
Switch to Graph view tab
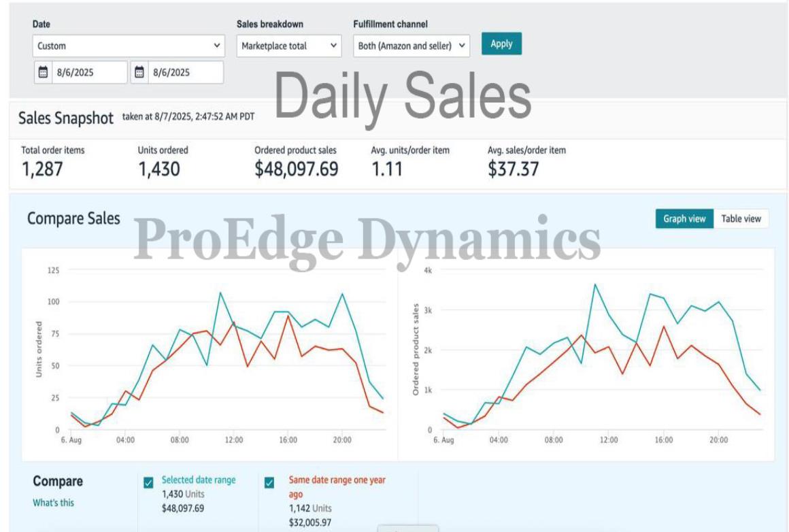click(684, 219)
